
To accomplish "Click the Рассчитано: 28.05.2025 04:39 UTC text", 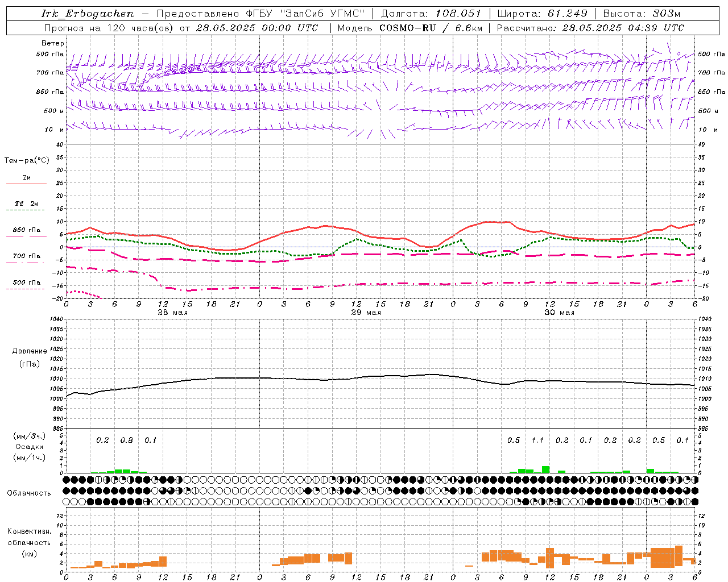I will (x=590, y=28).
